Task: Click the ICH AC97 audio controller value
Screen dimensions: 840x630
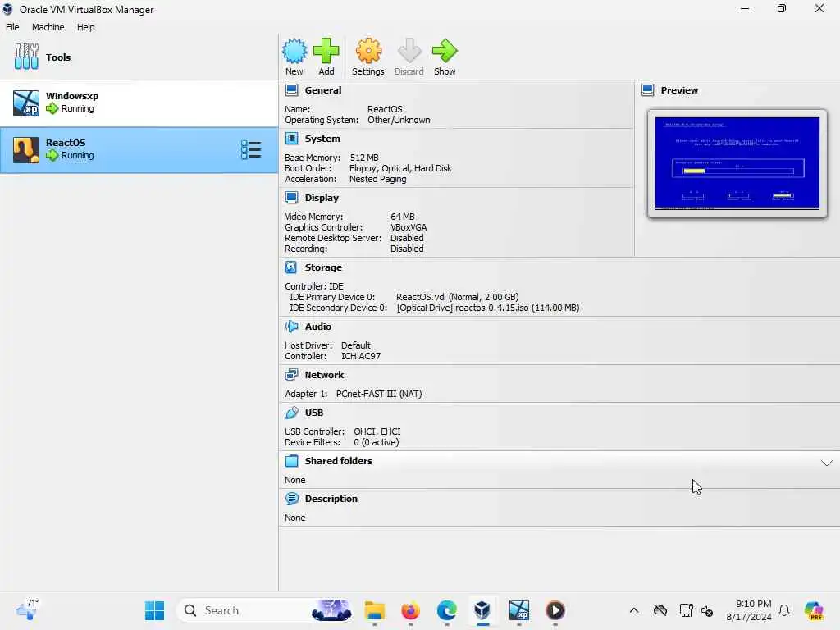Action: click(361, 356)
